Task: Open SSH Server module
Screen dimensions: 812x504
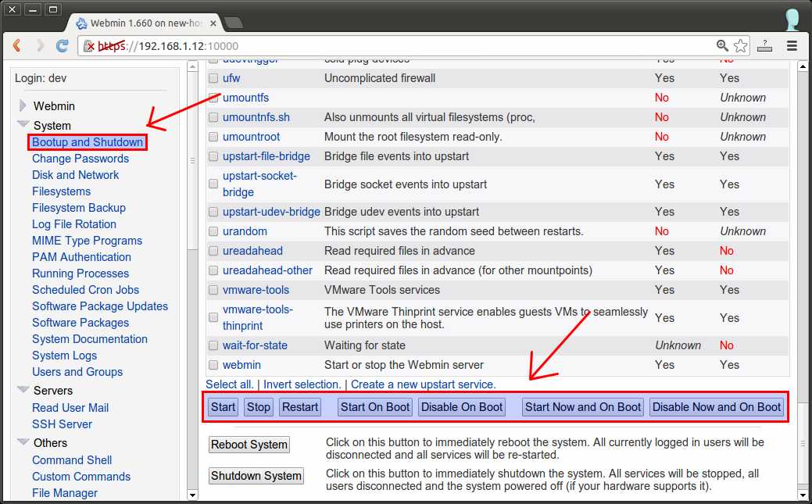Action: (x=62, y=424)
